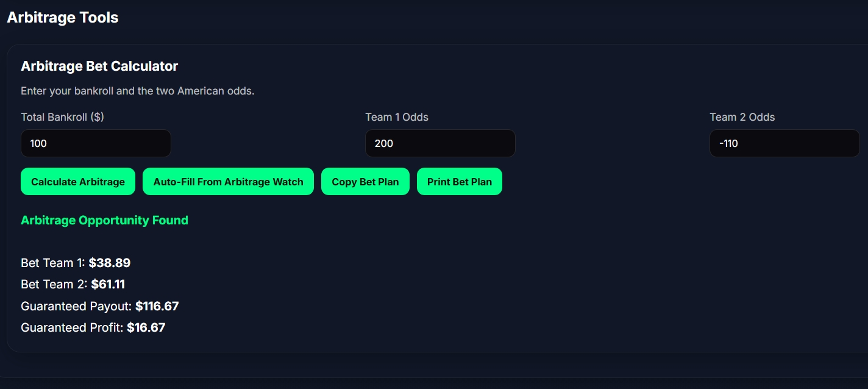Select the Team 2 Odds field

pos(784,143)
